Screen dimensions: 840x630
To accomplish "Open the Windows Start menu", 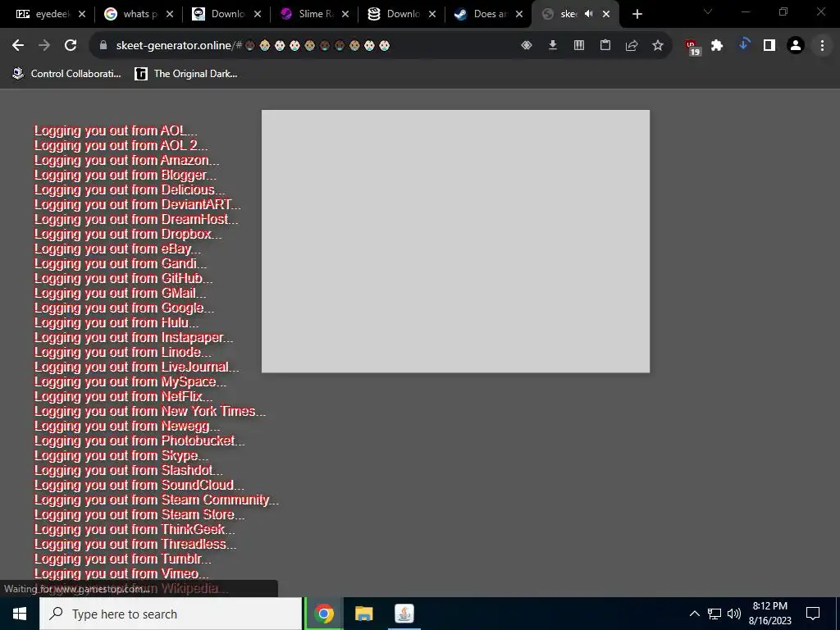I will (x=20, y=614).
